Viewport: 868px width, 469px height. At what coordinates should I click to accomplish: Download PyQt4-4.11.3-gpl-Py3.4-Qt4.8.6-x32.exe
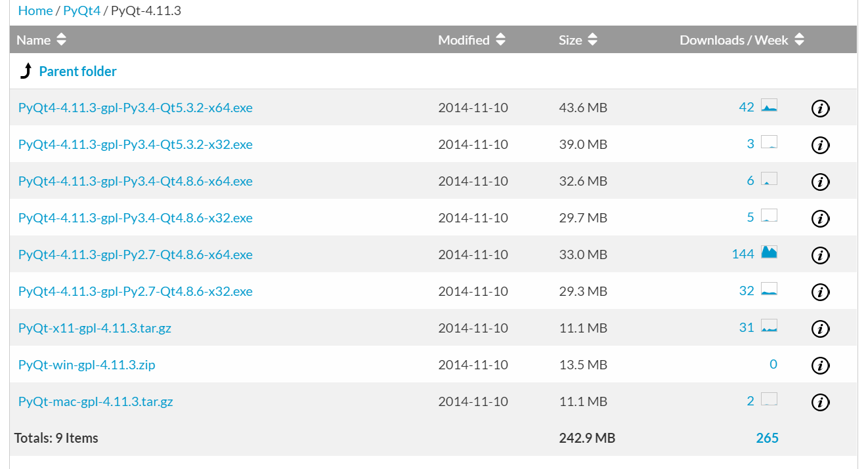[x=135, y=218]
